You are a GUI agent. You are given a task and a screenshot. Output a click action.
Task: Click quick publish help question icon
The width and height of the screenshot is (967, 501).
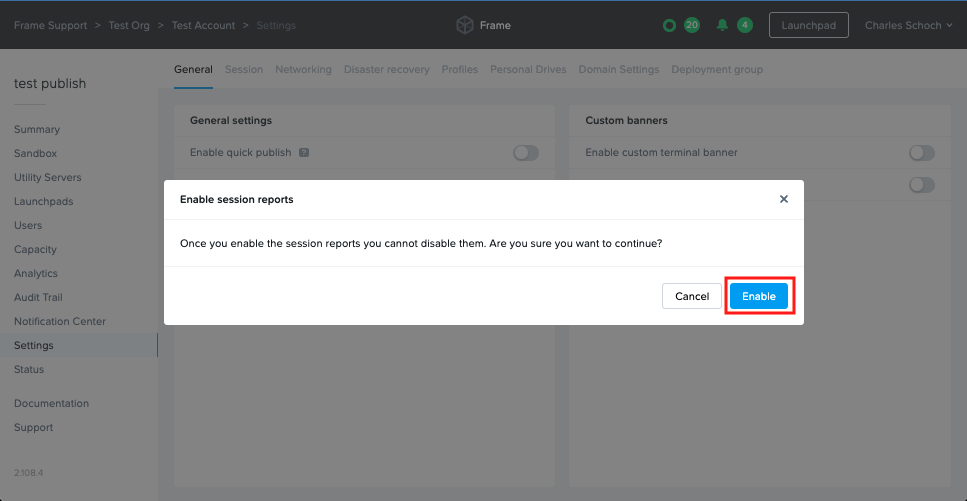coord(304,152)
